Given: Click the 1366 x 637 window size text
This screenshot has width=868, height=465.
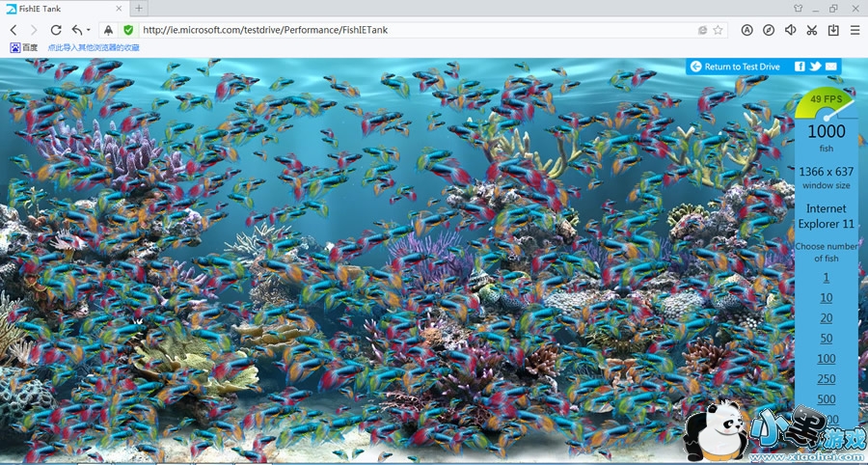Looking at the screenshot, I should (826, 172).
